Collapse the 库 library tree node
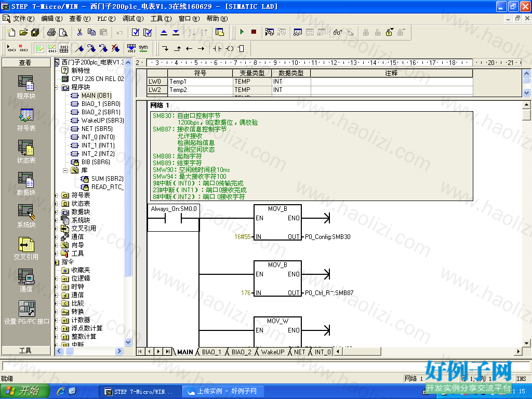The image size is (532, 399). coord(65,170)
